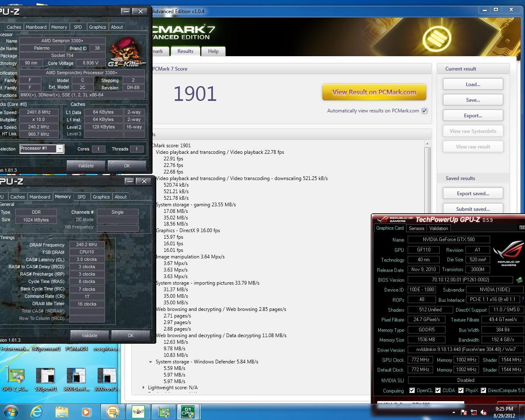
Task: Collapse System storage - Windows Defender results
Action: (151, 362)
